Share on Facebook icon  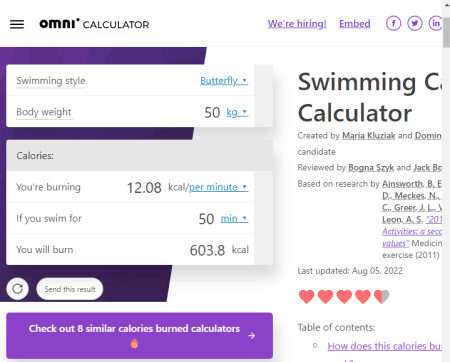(393, 23)
